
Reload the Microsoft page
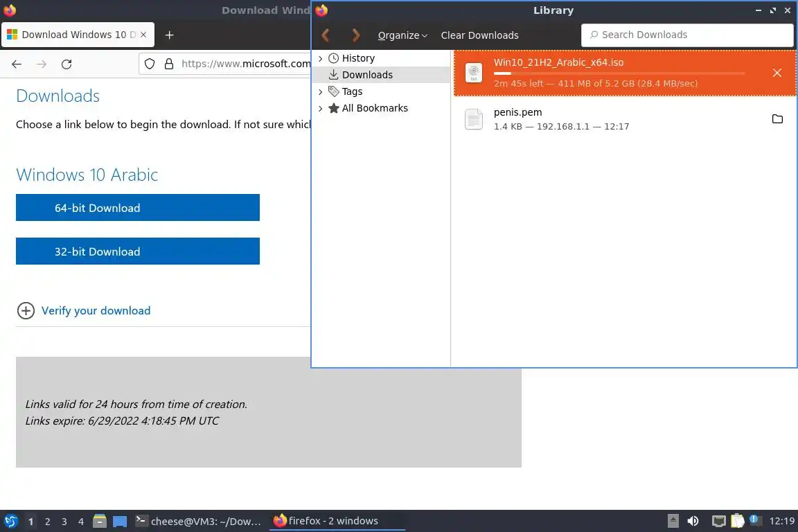pyautogui.click(x=66, y=64)
